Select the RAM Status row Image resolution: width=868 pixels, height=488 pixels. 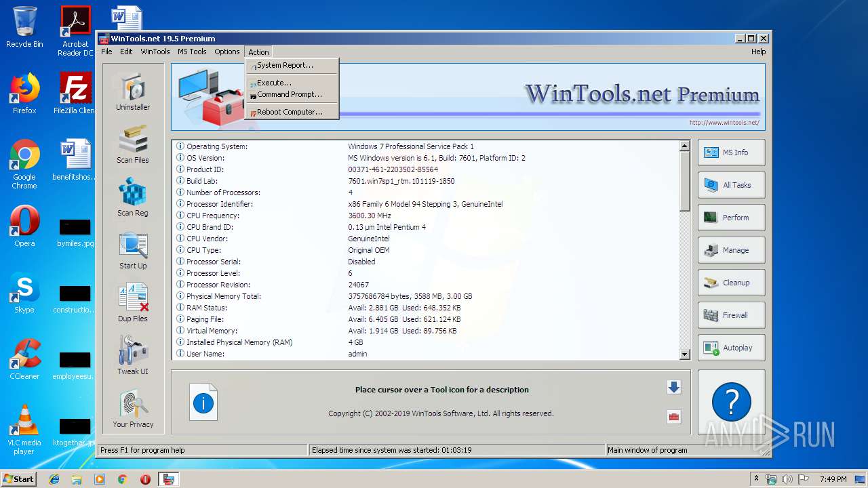427,308
